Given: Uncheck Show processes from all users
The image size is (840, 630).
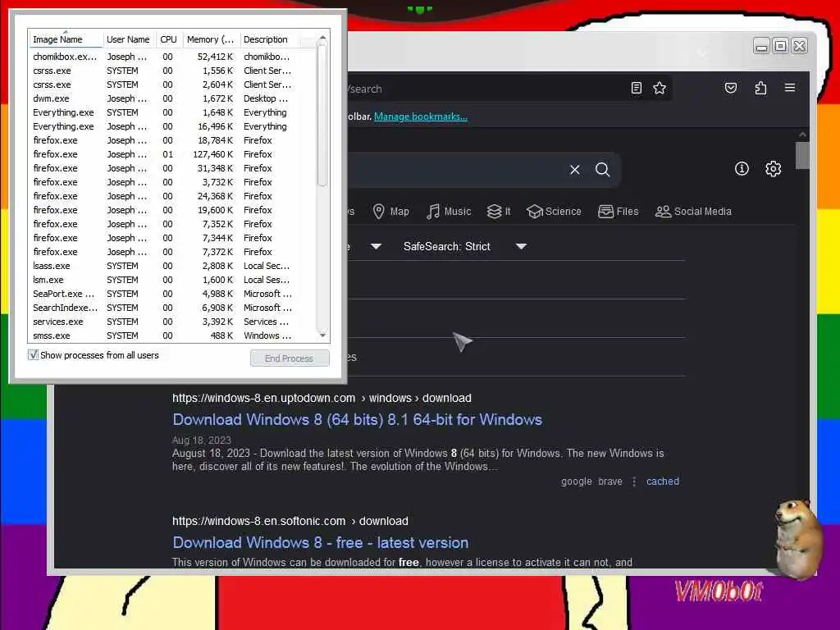Looking at the screenshot, I should pos(33,355).
